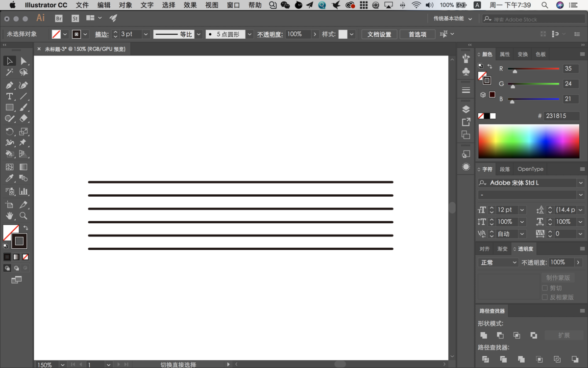Click the 首选项 button
The width and height of the screenshot is (588, 368).
417,34
